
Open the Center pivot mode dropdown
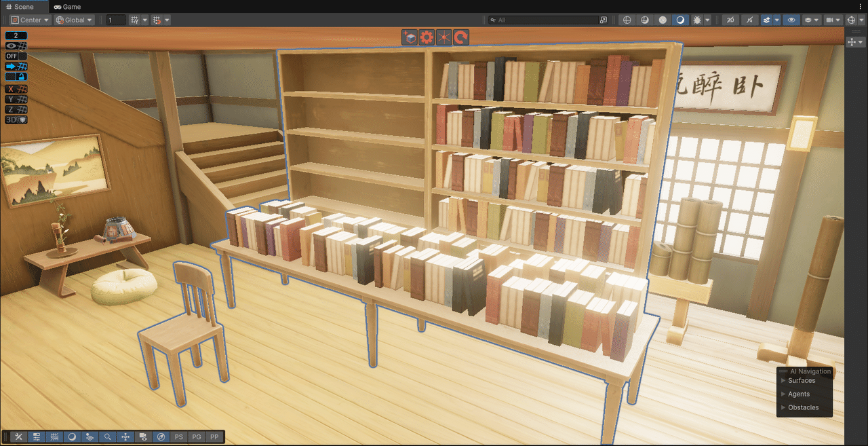pos(31,20)
